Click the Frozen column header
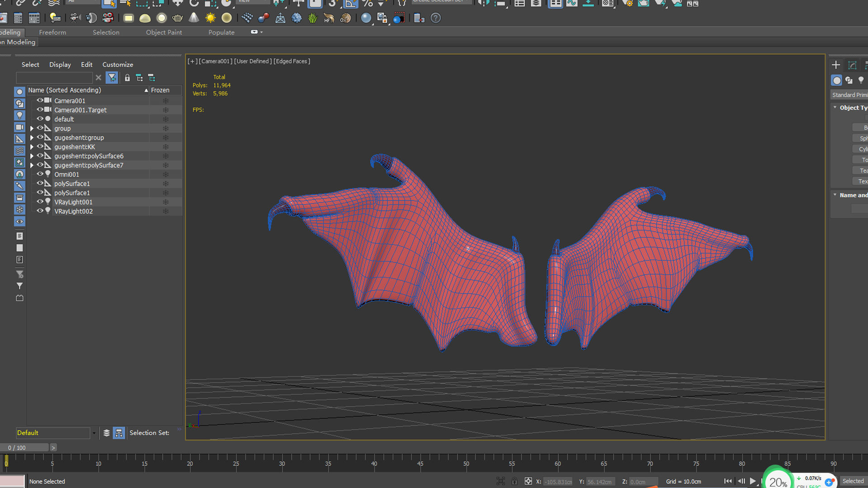This screenshot has height=488, width=868. pos(165,90)
